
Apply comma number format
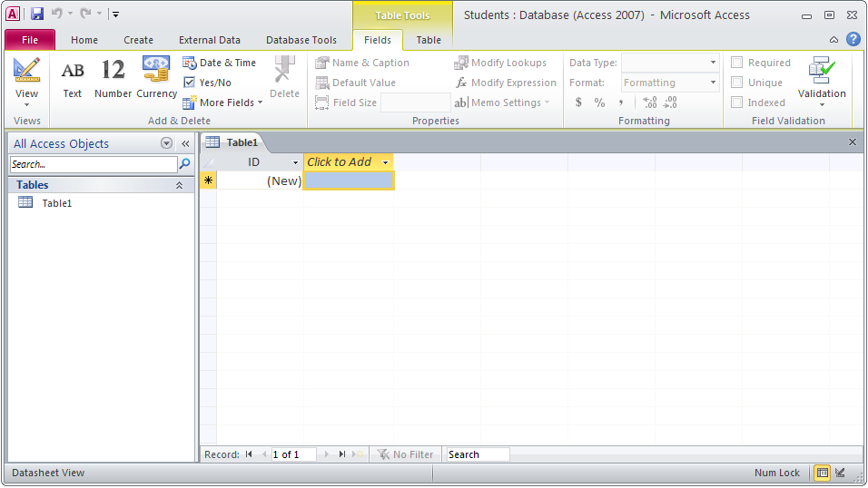[x=621, y=102]
